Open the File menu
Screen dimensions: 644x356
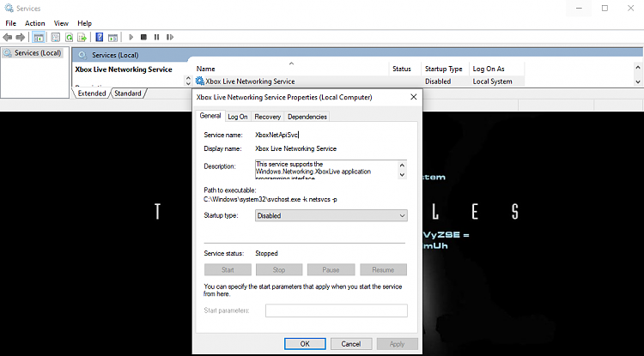(10, 23)
